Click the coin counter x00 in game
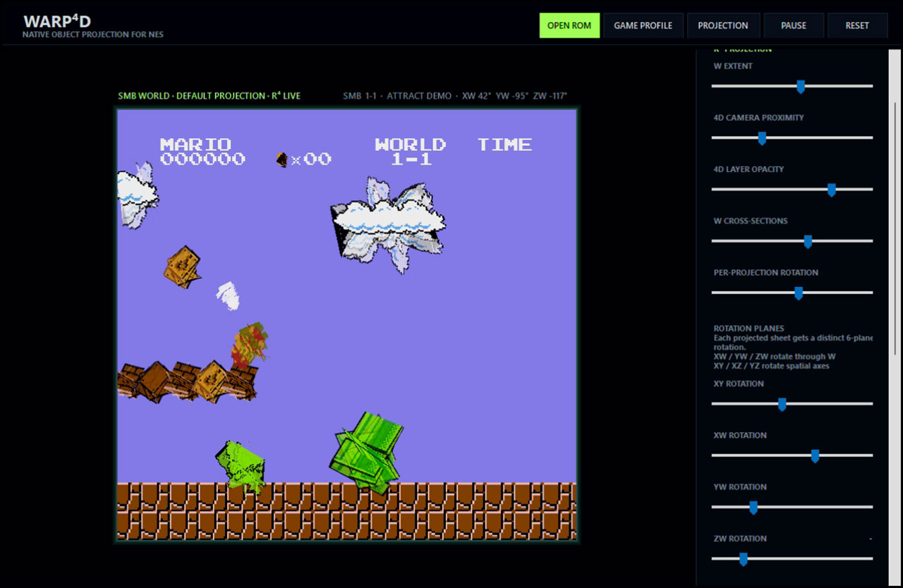903x588 pixels. coord(304,159)
